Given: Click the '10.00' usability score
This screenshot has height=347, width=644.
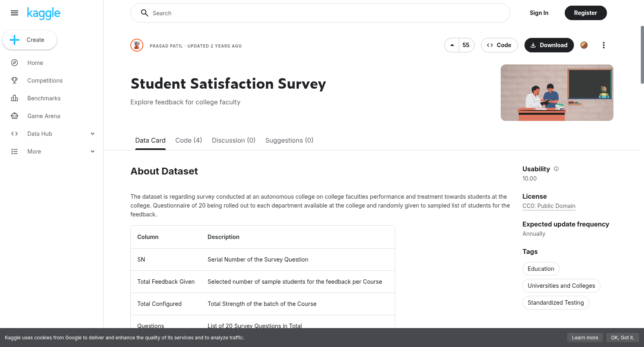Looking at the screenshot, I should click(530, 179).
